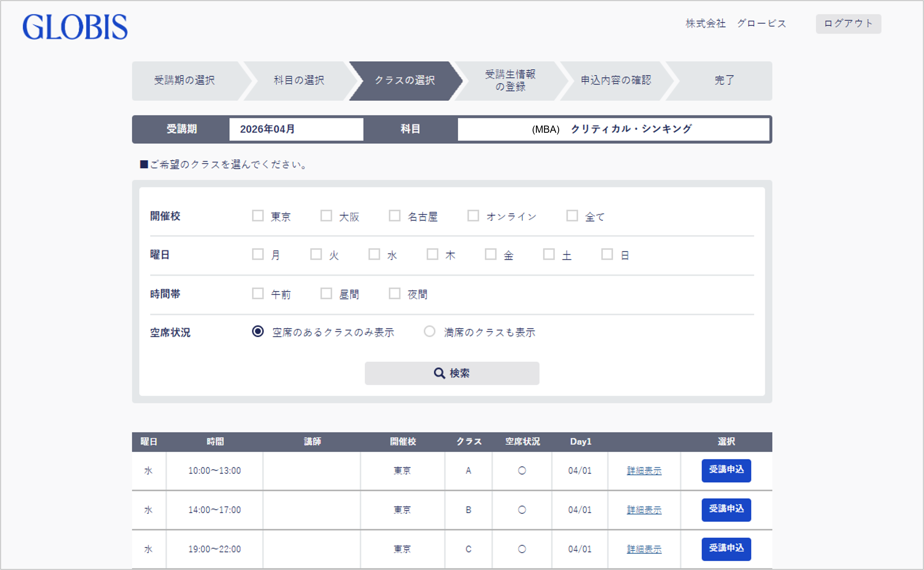Image resolution: width=924 pixels, height=570 pixels.
Task: Click the クラスの選択 step tab
Action: [x=404, y=80]
